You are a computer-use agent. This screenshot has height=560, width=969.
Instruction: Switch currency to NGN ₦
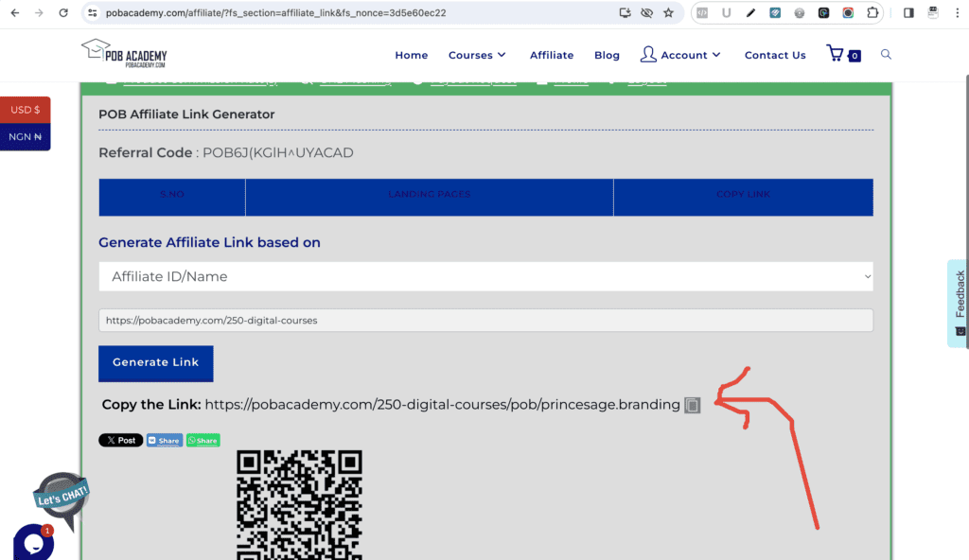click(26, 136)
